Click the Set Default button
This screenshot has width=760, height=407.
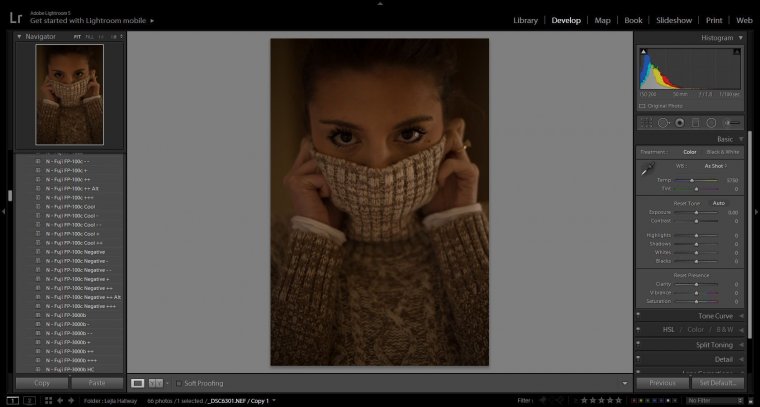(717, 383)
